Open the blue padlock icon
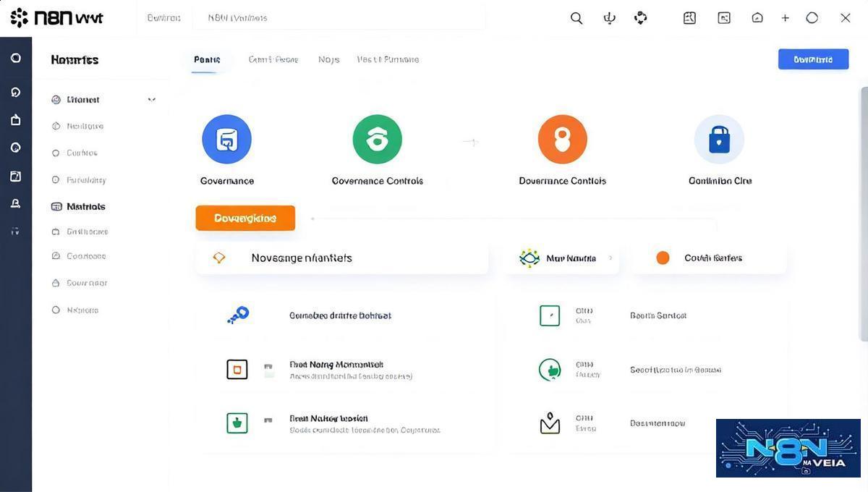Image resolution: width=868 pixels, height=492 pixels. (x=719, y=139)
